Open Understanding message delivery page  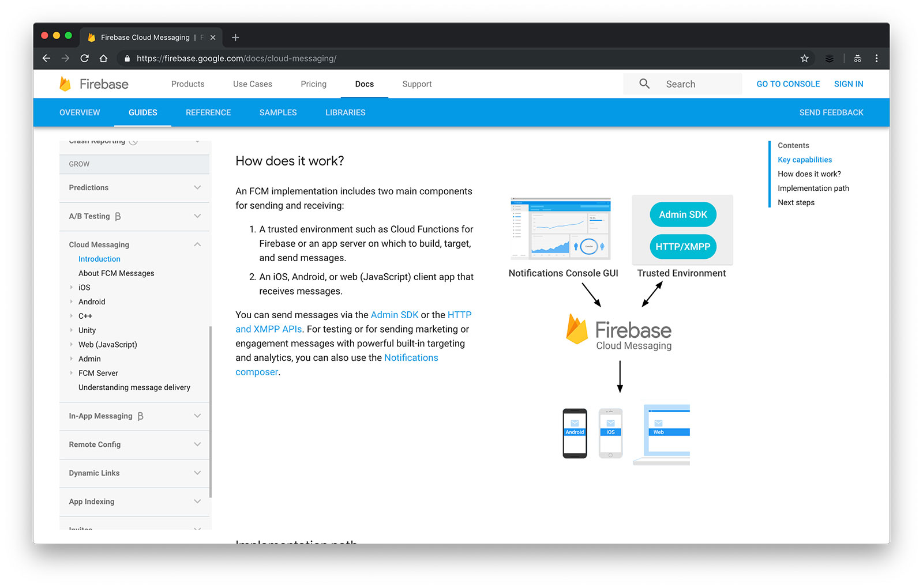pyautogui.click(x=134, y=387)
